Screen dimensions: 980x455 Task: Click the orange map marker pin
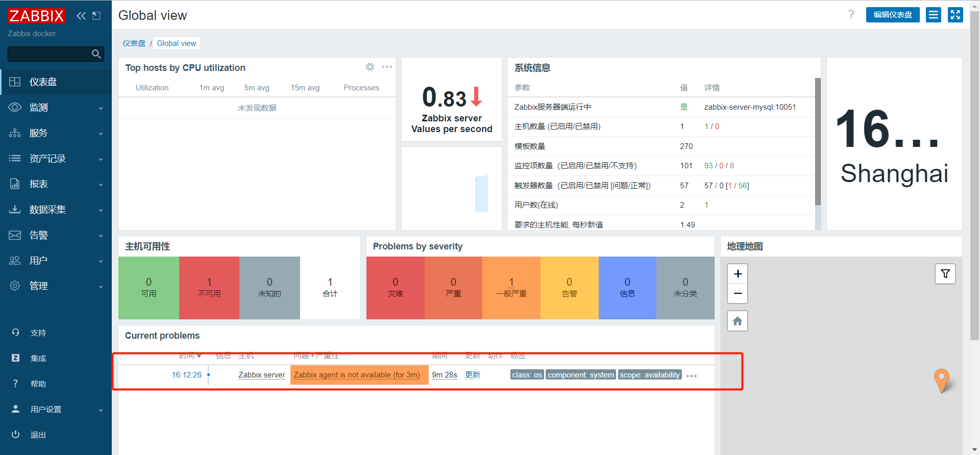[x=942, y=381]
